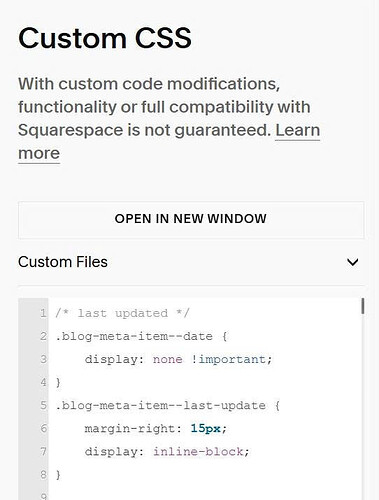
Task: Click the closing brace on line 4
Action: pyautogui.click(x=58, y=382)
